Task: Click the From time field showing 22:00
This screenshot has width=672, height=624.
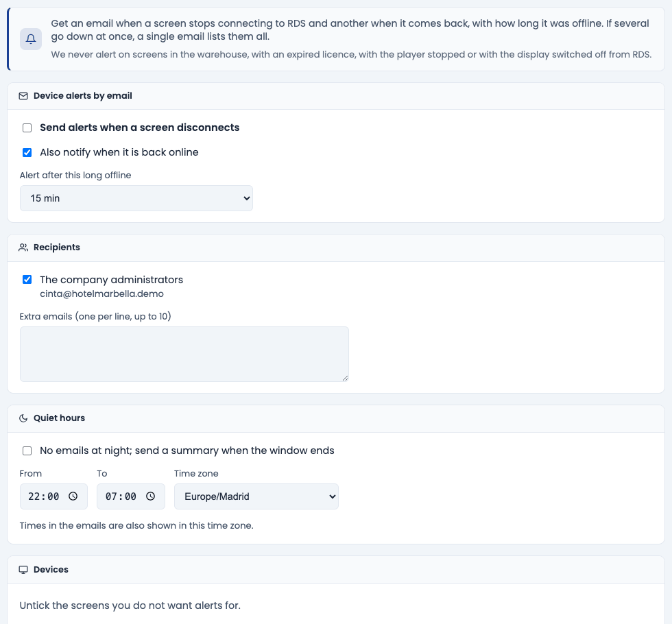Action: pyautogui.click(x=53, y=496)
